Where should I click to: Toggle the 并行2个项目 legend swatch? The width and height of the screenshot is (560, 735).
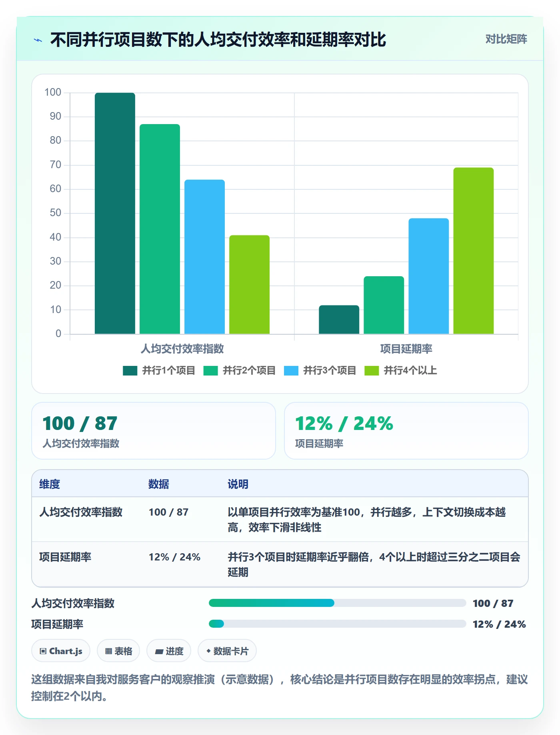point(210,371)
